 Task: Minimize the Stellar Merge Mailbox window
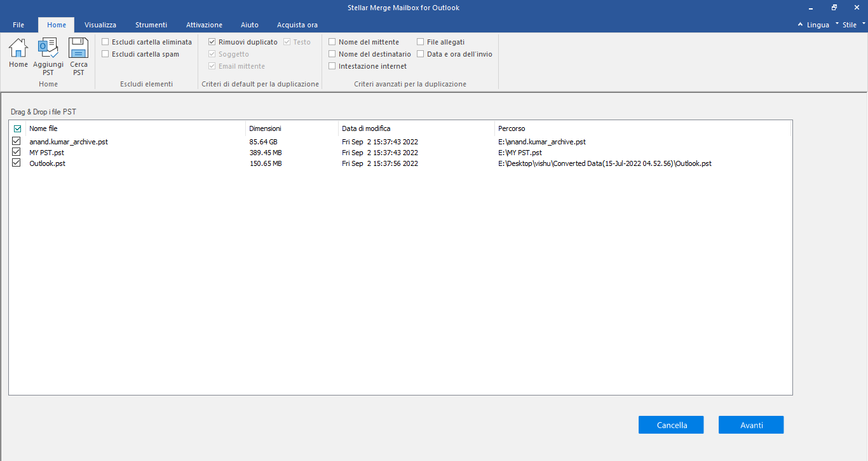point(811,8)
